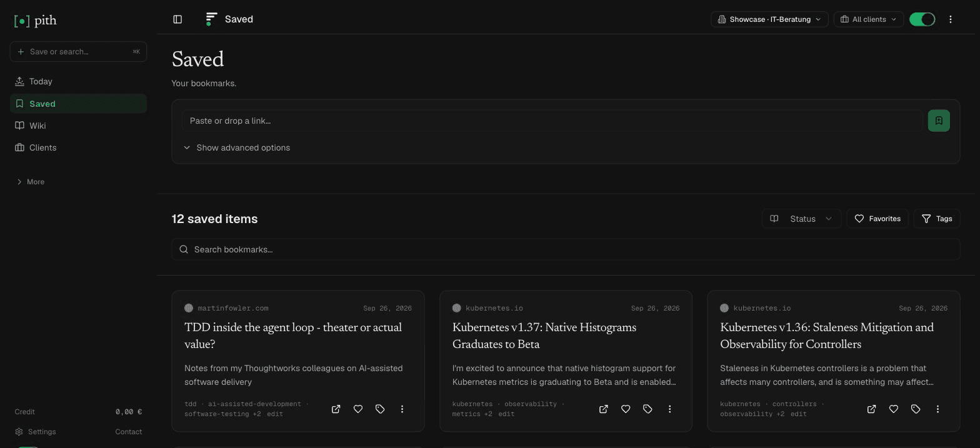Tag the Kubernetes v1.37 card

[x=647, y=409]
